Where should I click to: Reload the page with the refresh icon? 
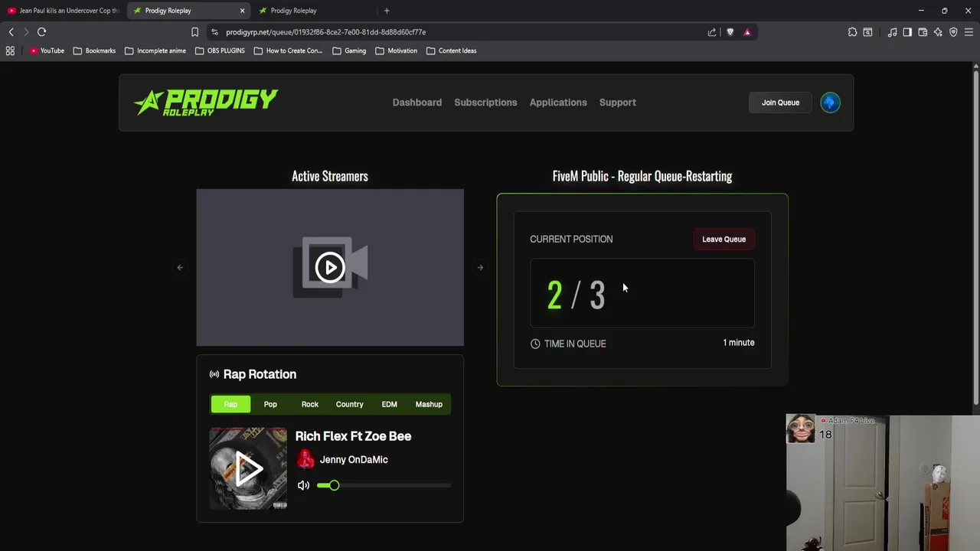[42, 32]
